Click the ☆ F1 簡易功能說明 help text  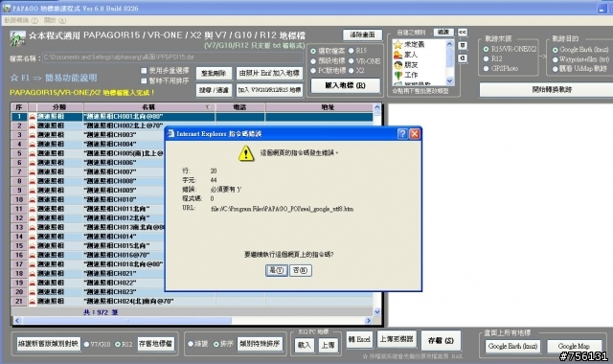54,78
